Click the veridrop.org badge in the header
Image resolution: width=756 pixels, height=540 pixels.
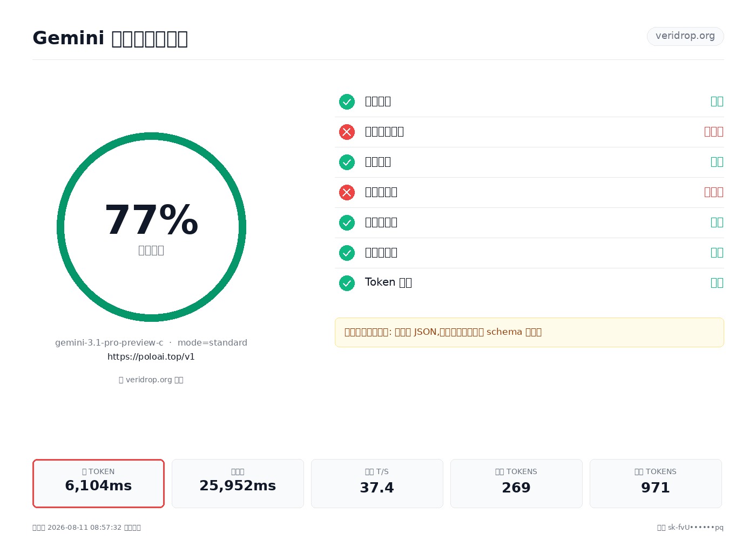pos(685,36)
